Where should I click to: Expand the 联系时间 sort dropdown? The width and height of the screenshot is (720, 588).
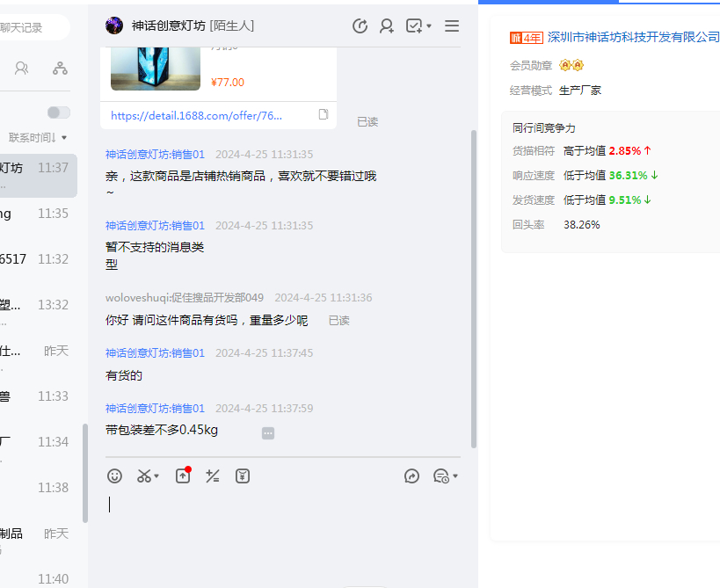point(38,137)
